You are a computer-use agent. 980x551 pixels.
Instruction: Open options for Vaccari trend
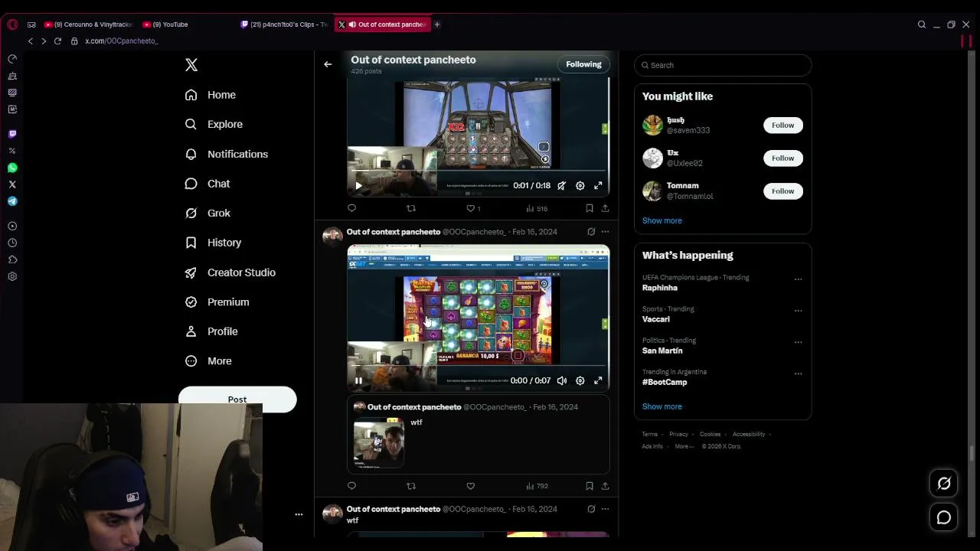(x=798, y=310)
